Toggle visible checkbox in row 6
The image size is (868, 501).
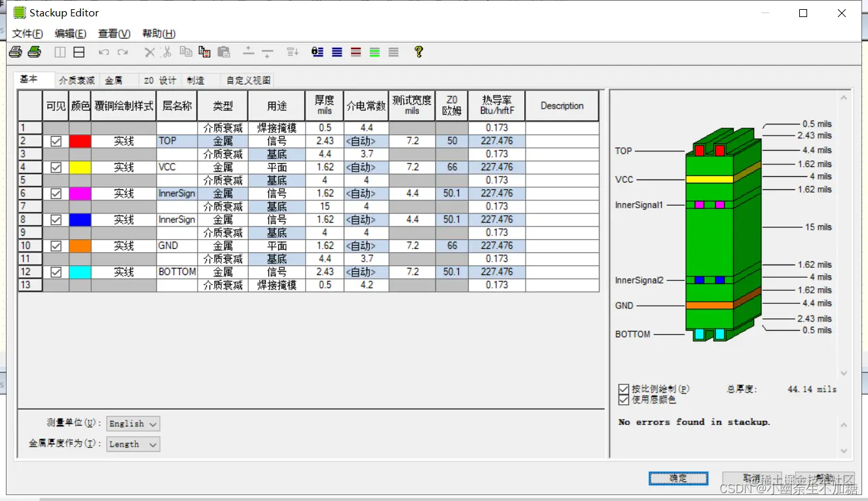pyautogui.click(x=56, y=193)
